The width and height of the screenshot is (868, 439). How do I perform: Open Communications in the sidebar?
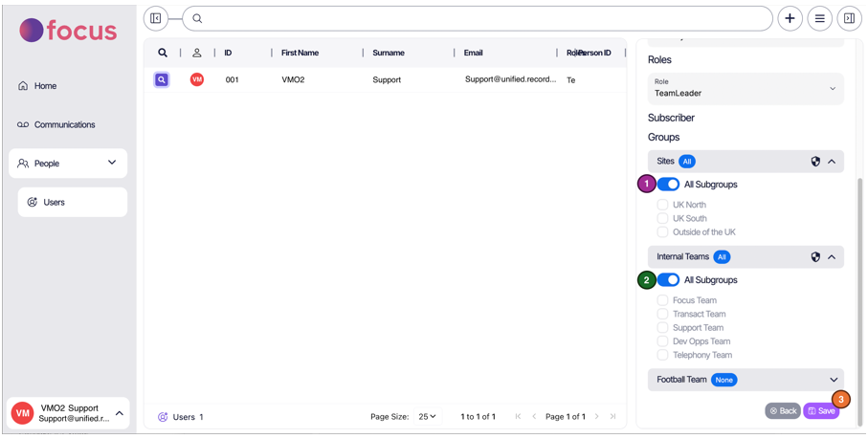click(64, 124)
